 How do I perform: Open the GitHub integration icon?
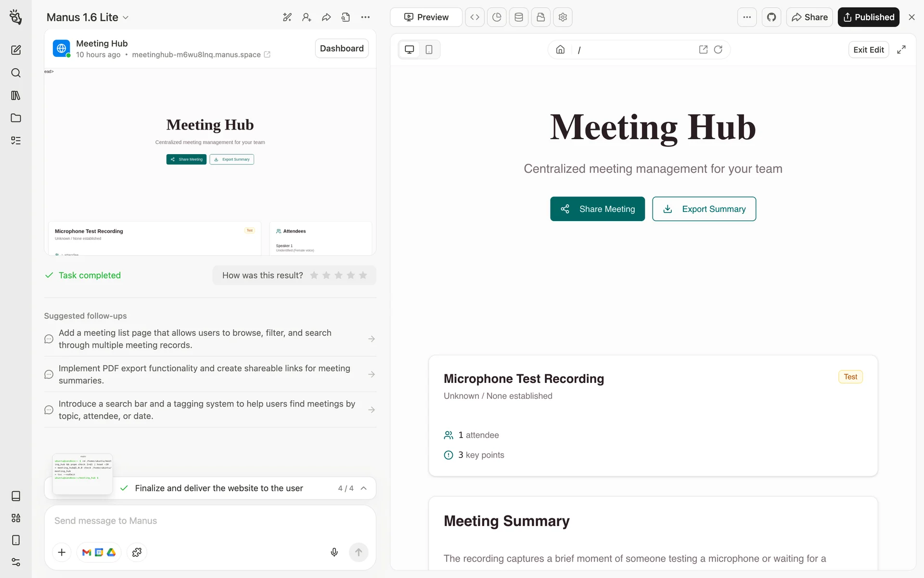[x=771, y=17]
